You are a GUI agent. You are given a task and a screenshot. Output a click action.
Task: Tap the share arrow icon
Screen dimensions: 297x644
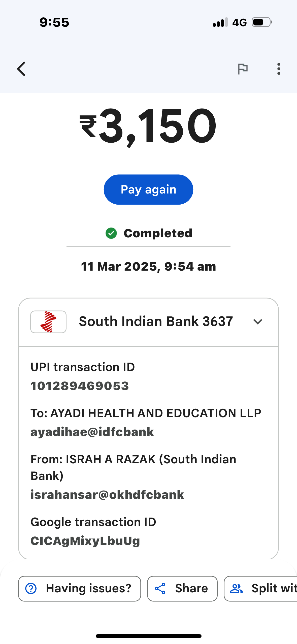(x=160, y=589)
